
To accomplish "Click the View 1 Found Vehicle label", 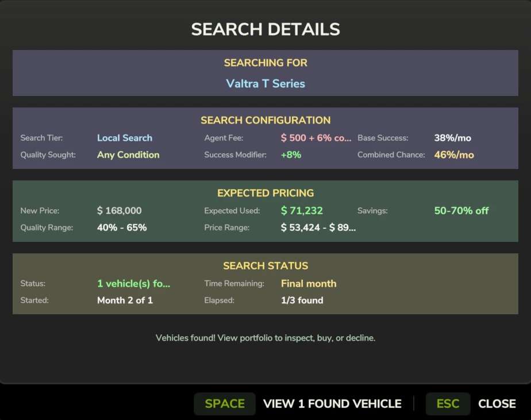I will (332, 404).
